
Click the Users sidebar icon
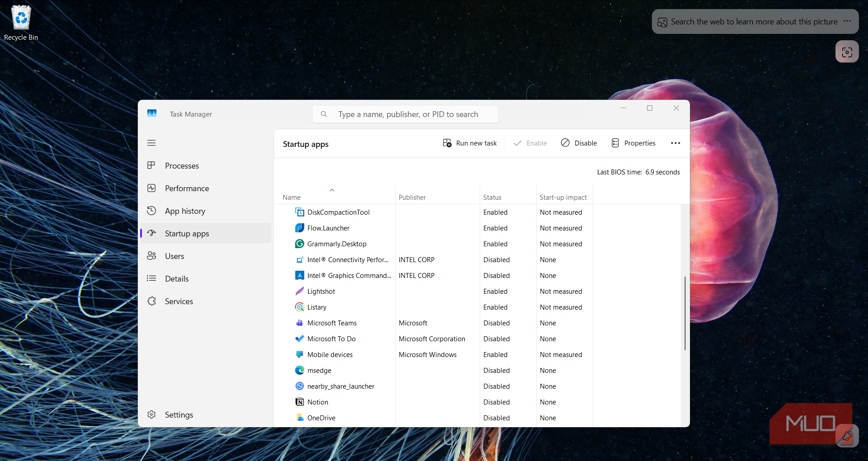151,256
